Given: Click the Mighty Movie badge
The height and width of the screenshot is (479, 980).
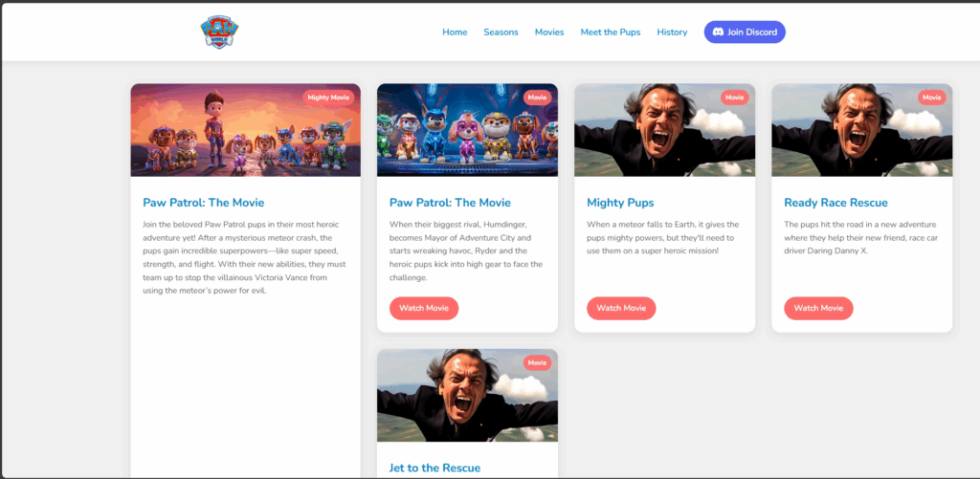Looking at the screenshot, I should coord(328,98).
